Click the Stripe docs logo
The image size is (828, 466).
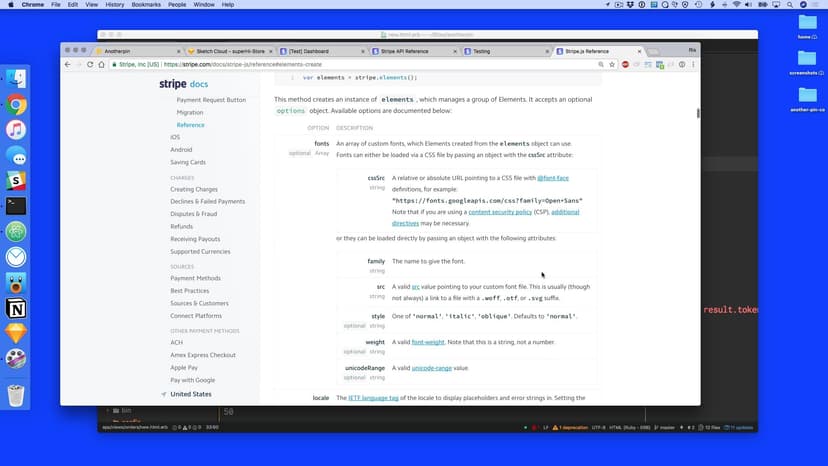(x=184, y=84)
